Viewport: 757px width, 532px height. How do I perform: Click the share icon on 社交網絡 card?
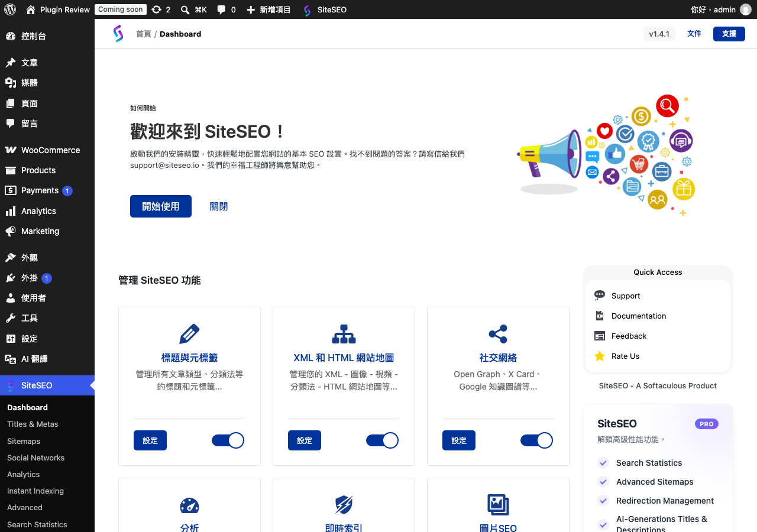pos(498,334)
